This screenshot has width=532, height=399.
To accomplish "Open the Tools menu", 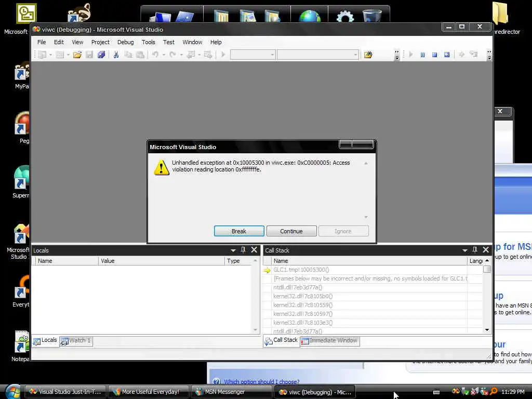I will pos(148,42).
